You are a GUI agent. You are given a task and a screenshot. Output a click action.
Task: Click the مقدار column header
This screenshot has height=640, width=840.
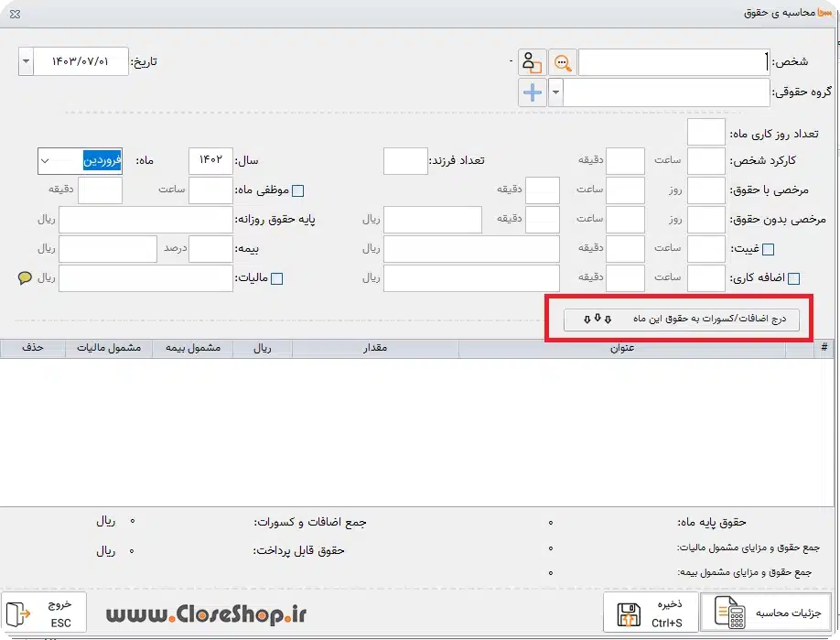[375, 349]
